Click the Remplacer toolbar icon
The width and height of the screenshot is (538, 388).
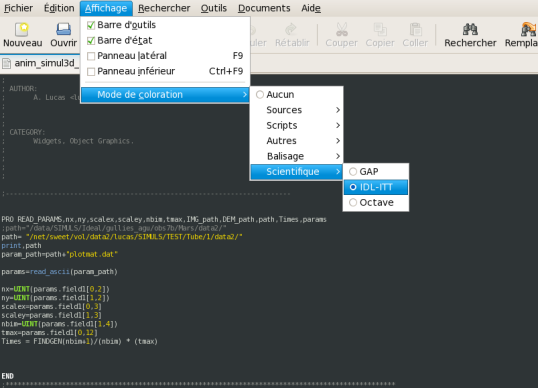[529, 30]
